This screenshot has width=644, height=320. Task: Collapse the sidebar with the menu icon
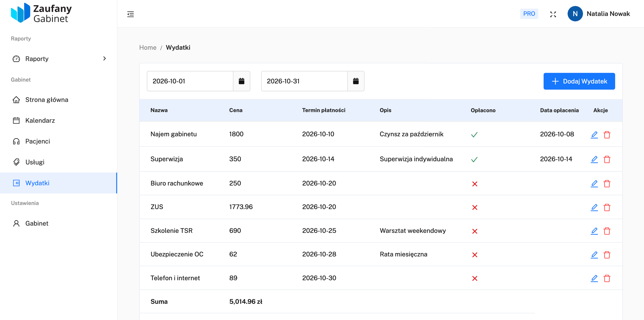[130, 14]
